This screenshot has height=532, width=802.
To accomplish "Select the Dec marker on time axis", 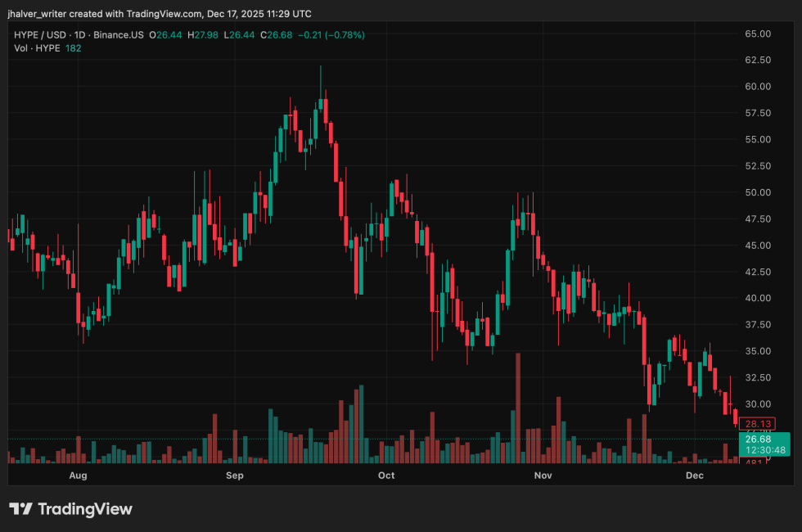I will pyautogui.click(x=695, y=475).
